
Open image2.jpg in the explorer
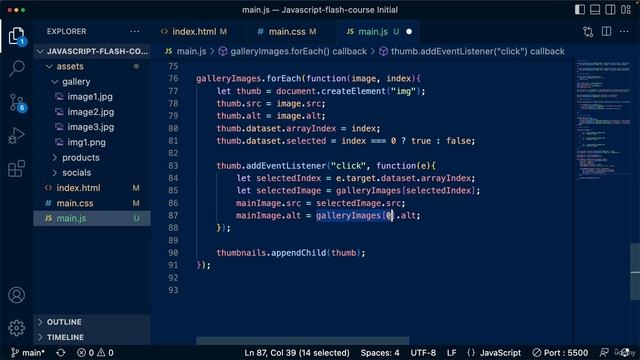pyautogui.click(x=92, y=112)
